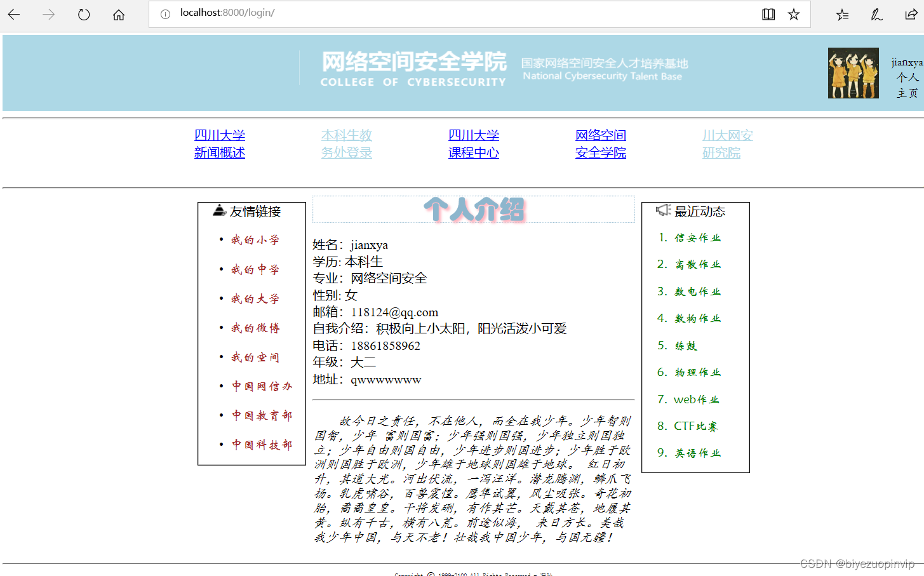This screenshot has height=576, width=924.
Task: Click the 专业 网络空间安全 line
Action: tap(370, 278)
